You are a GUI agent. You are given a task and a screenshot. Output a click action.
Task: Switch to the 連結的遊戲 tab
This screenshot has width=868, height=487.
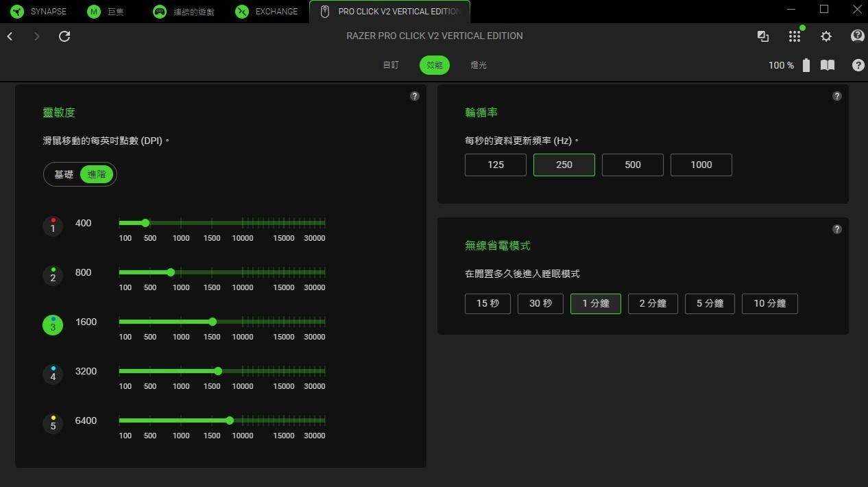pos(183,12)
